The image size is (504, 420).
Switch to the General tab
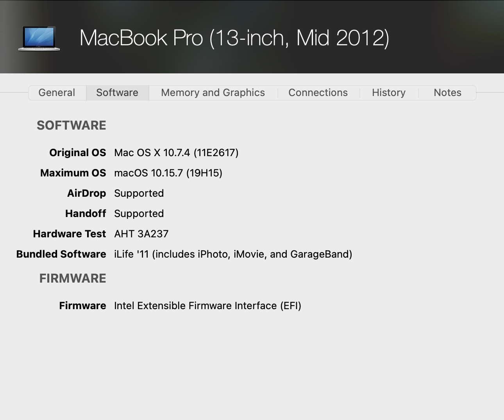point(57,93)
